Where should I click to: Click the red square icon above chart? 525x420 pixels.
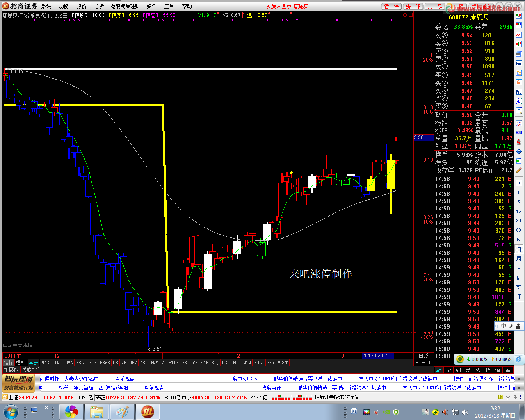point(410,15)
